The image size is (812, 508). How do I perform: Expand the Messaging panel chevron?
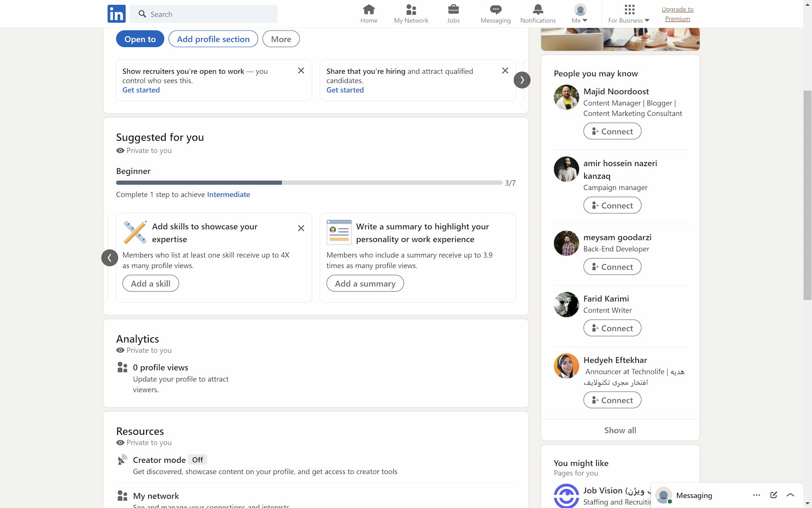[790, 495]
